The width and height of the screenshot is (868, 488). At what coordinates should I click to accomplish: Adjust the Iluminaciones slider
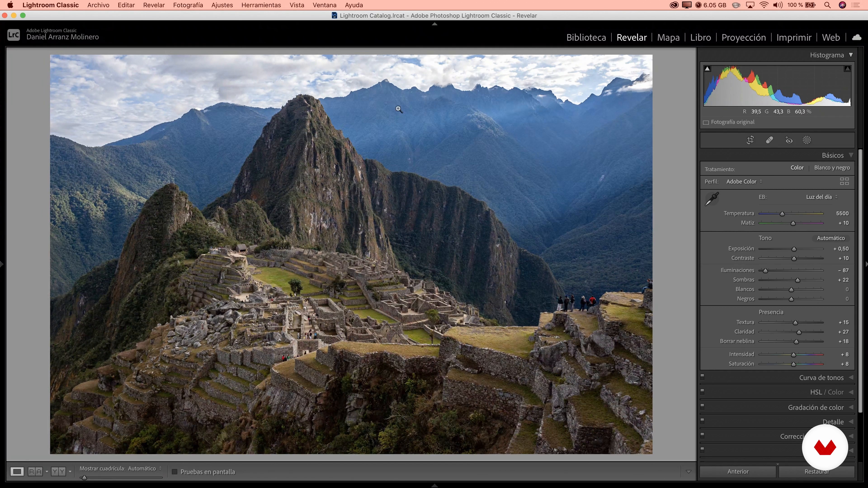click(x=765, y=271)
